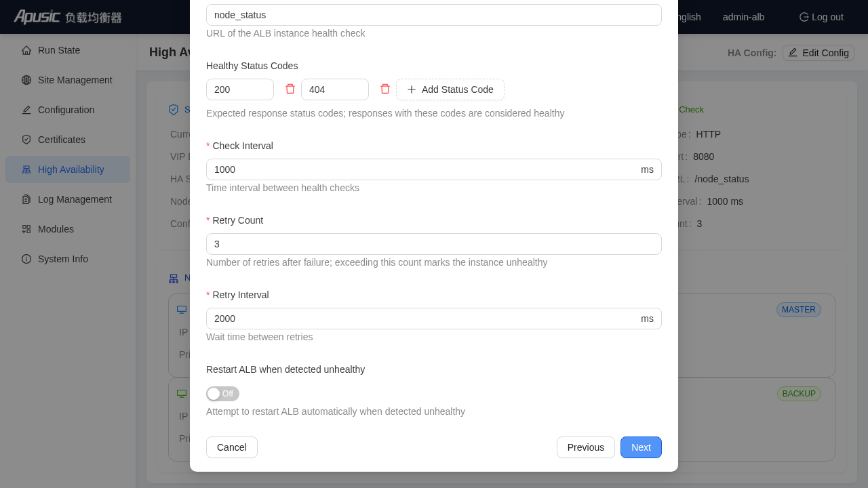
Task: Open System Info menu item
Action: point(68,259)
